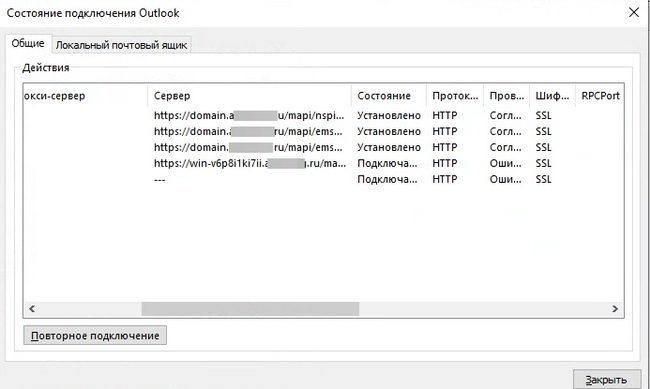650x389 pixels.
Task: Click Согл... in the nspi row
Action: [505, 115]
